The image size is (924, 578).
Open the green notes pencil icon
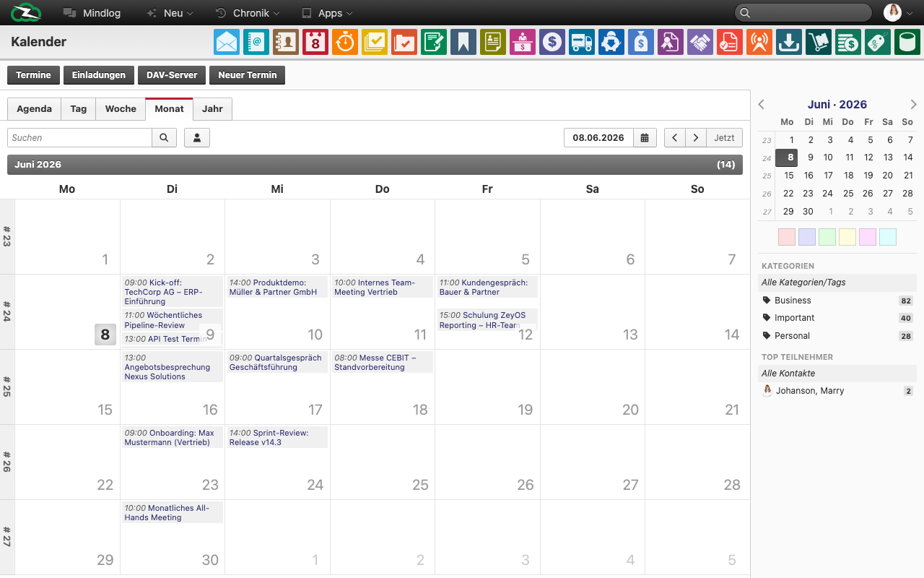coord(434,42)
